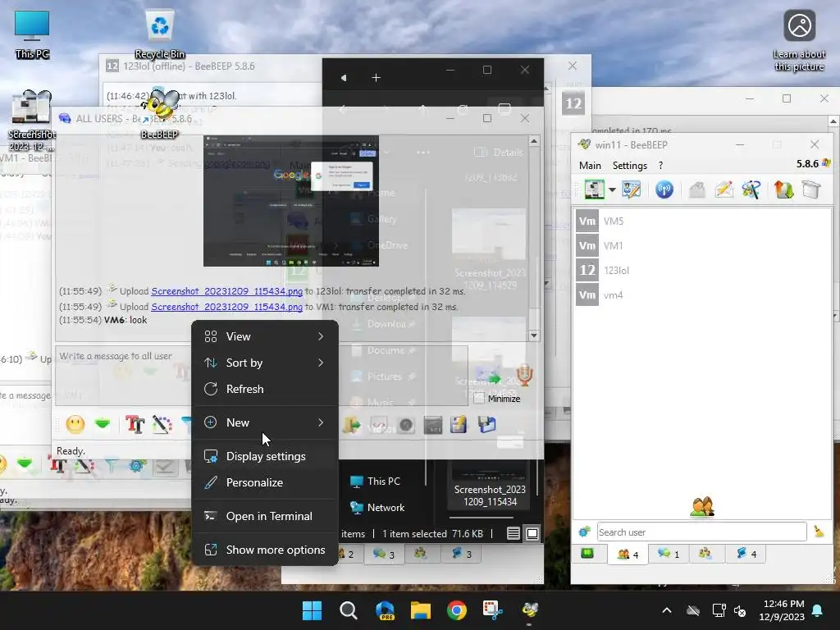Expand the Sort by submenu in the context menu
The width and height of the screenshot is (840, 630).
[x=265, y=363]
